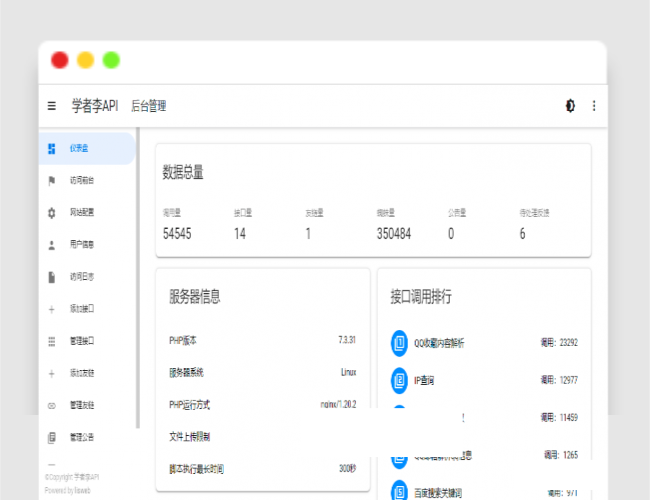Click the gear icon for 网站配置

(x=51, y=213)
